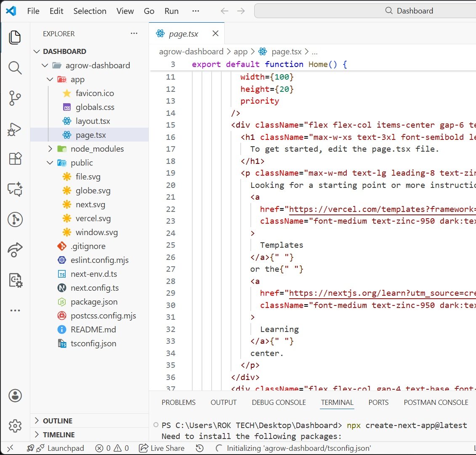Image resolution: width=476 pixels, height=455 pixels.
Task: Open the settings-file icon above the ellipsis
Action: 15,280
